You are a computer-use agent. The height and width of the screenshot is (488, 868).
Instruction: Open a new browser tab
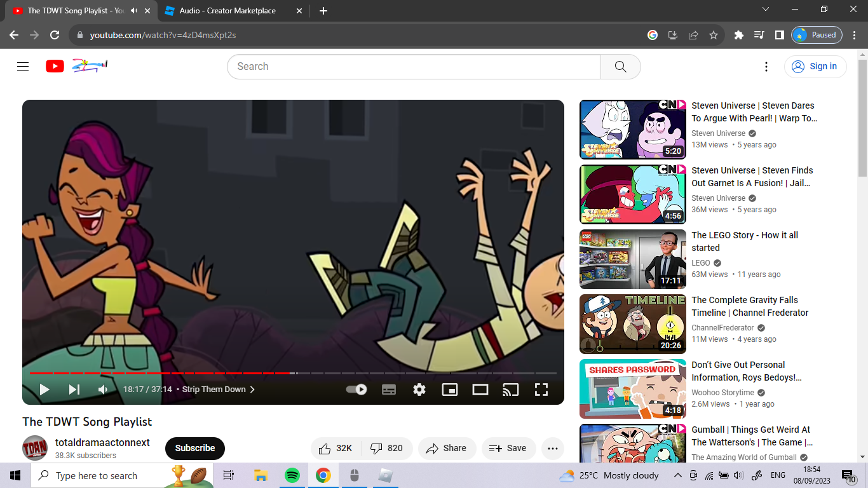point(323,11)
